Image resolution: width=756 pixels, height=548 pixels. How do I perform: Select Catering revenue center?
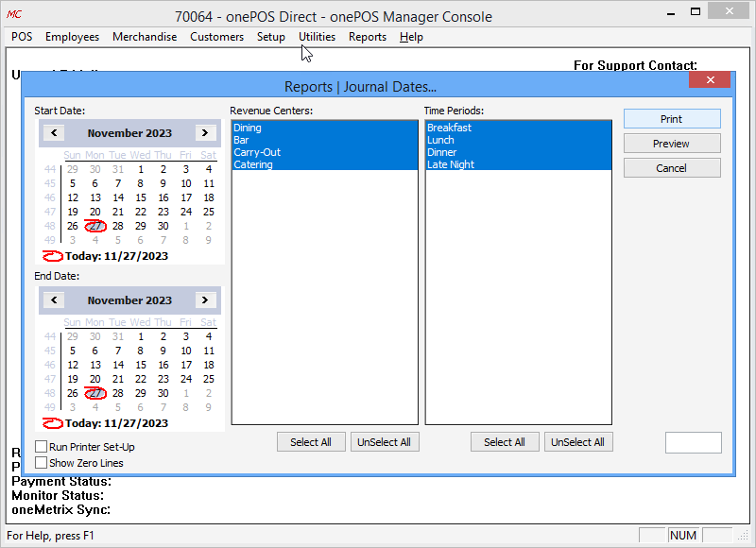[324, 164]
